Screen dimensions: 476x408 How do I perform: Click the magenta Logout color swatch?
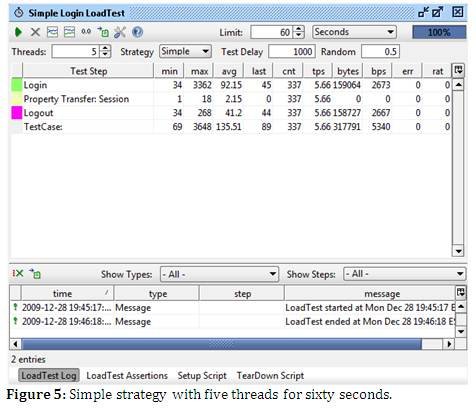point(17,113)
